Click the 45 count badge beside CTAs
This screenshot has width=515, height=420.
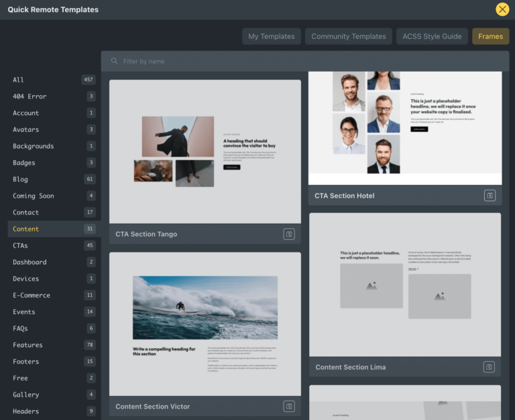click(x=90, y=245)
